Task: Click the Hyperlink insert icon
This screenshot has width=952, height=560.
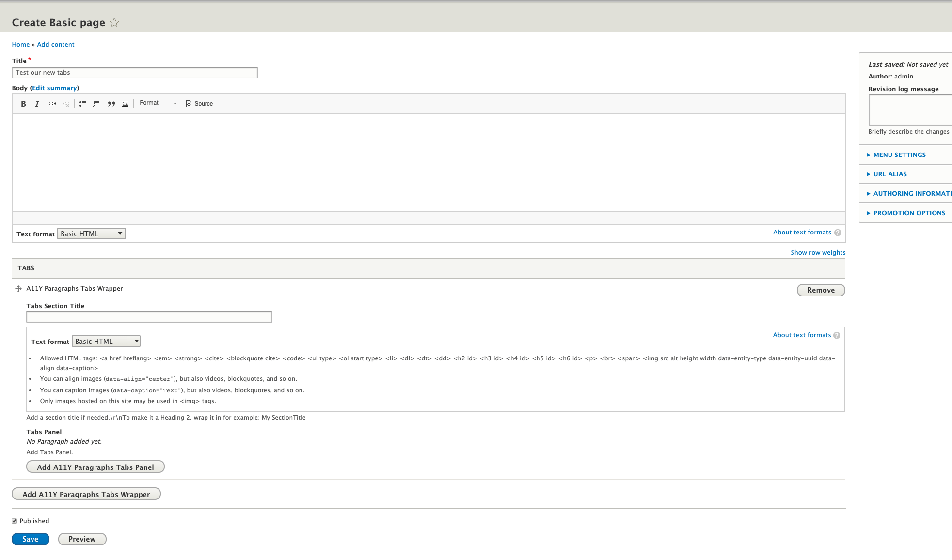Action: [x=52, y=103]
